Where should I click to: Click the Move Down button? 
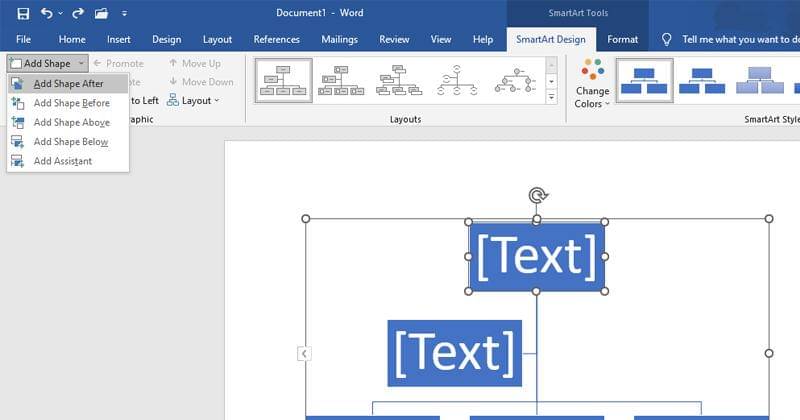point(200,82)
